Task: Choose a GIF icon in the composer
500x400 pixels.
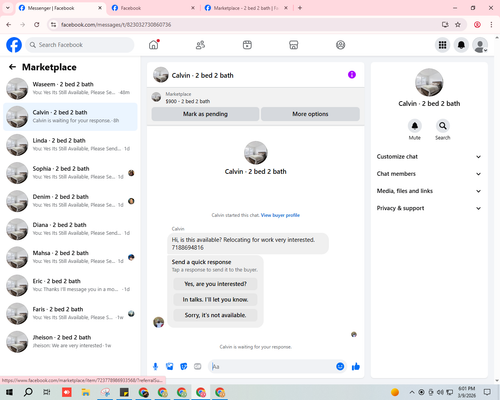Action: tap(198, 367)
